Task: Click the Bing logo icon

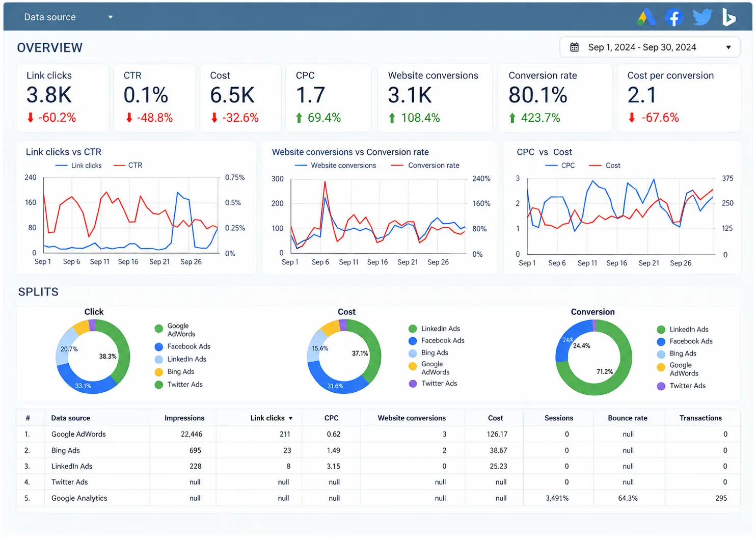Action: point(729,17)
